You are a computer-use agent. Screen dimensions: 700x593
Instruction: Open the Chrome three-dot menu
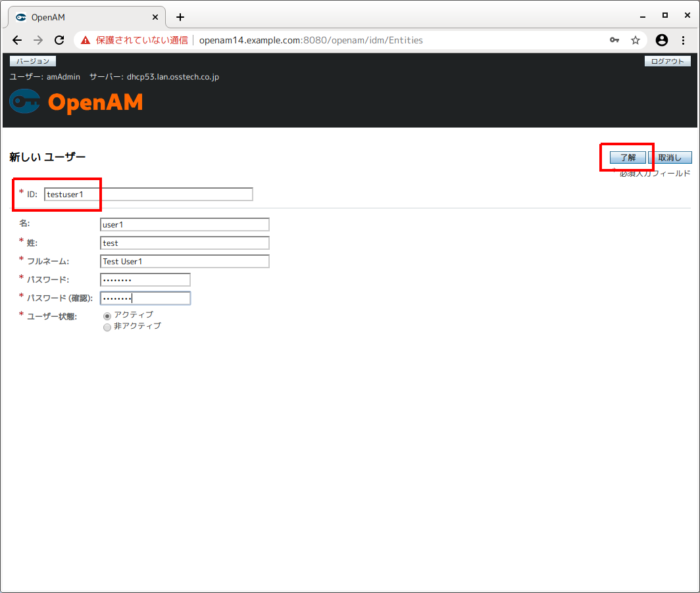(x=682, y=40)
